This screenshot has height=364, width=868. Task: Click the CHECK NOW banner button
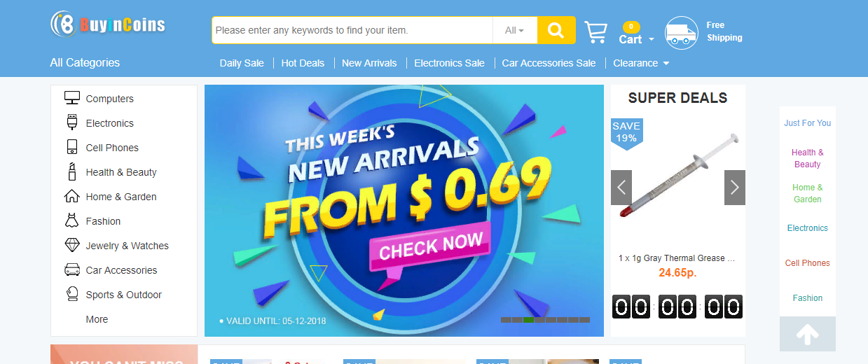pos(431,248)
